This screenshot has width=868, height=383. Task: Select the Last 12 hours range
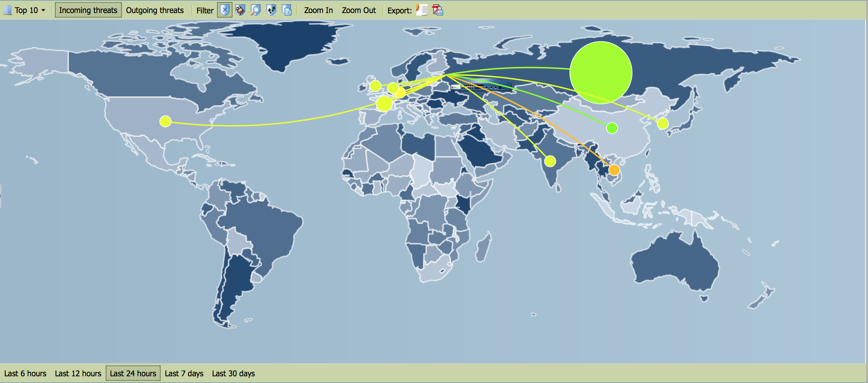(x=78, y=373)
